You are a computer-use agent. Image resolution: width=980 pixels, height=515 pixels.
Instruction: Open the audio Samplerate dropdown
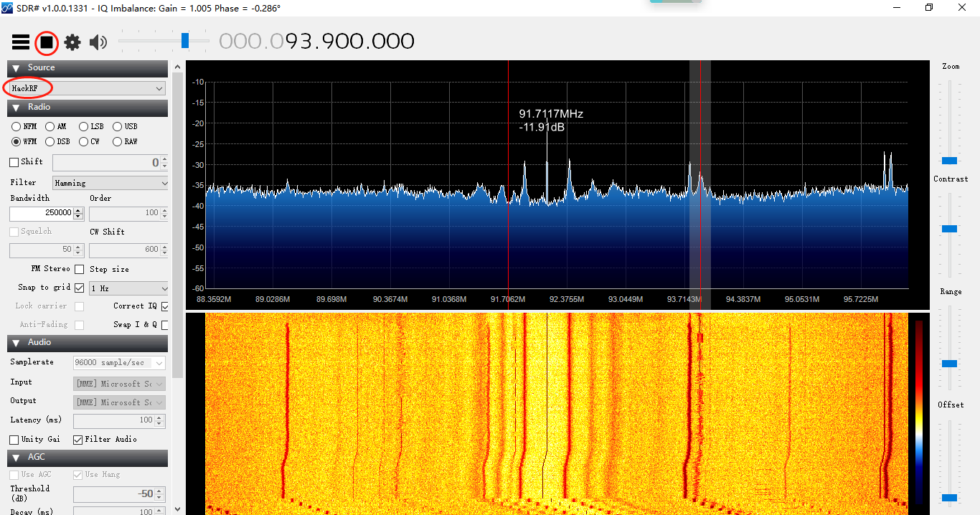[119, 362]
